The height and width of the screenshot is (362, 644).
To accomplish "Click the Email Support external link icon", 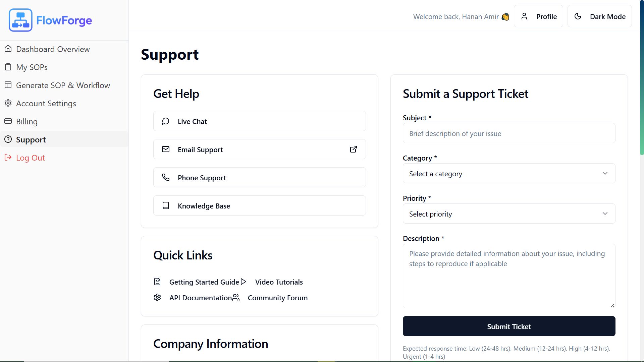I will (x=353, y=149).
